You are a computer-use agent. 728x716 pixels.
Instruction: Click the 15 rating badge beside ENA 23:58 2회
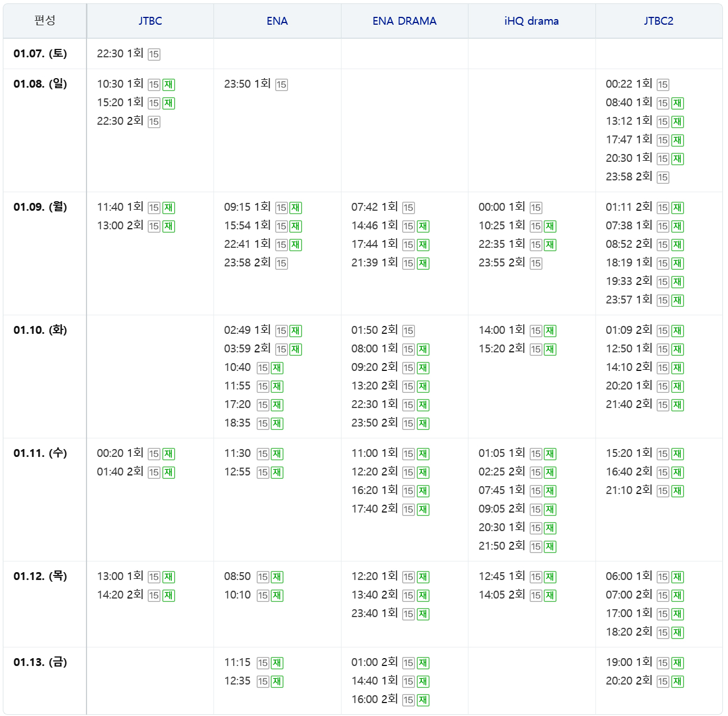(x=281, y=263)
